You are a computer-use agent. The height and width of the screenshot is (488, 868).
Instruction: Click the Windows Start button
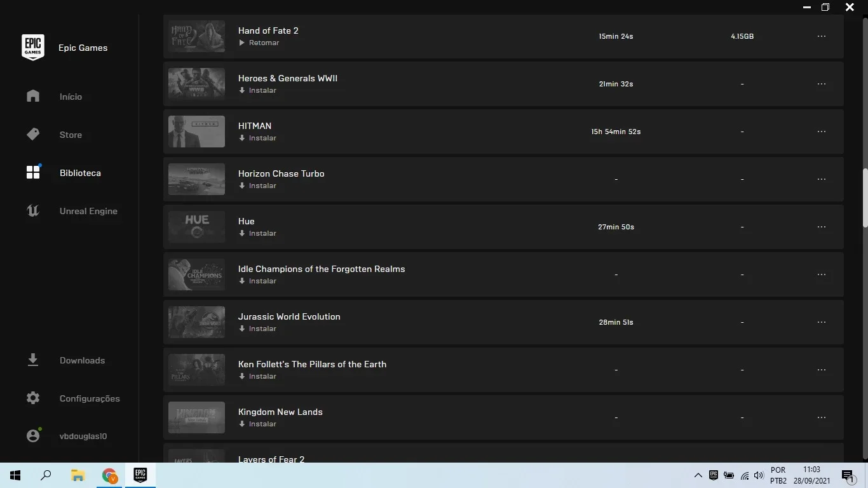point(15,475)
